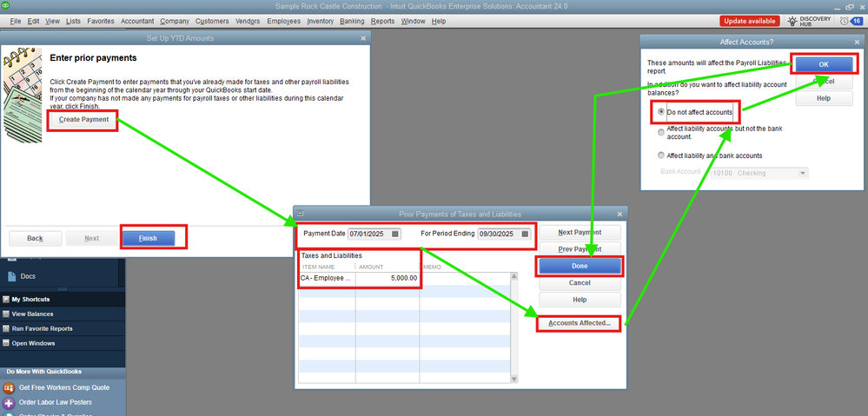Viewport: 868px width, 416px height.
Task: Click Done in Prior Payments dialog
Action: point(580,266)
